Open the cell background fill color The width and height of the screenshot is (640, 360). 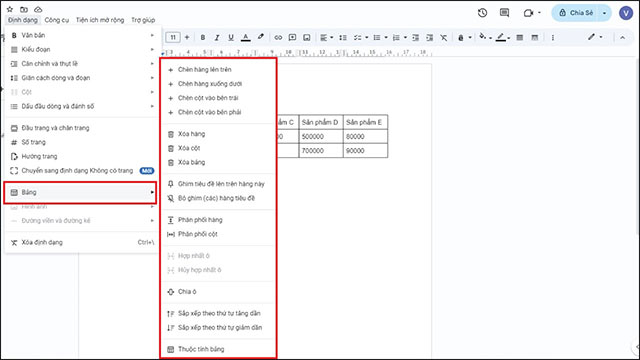tap(485, 38)
